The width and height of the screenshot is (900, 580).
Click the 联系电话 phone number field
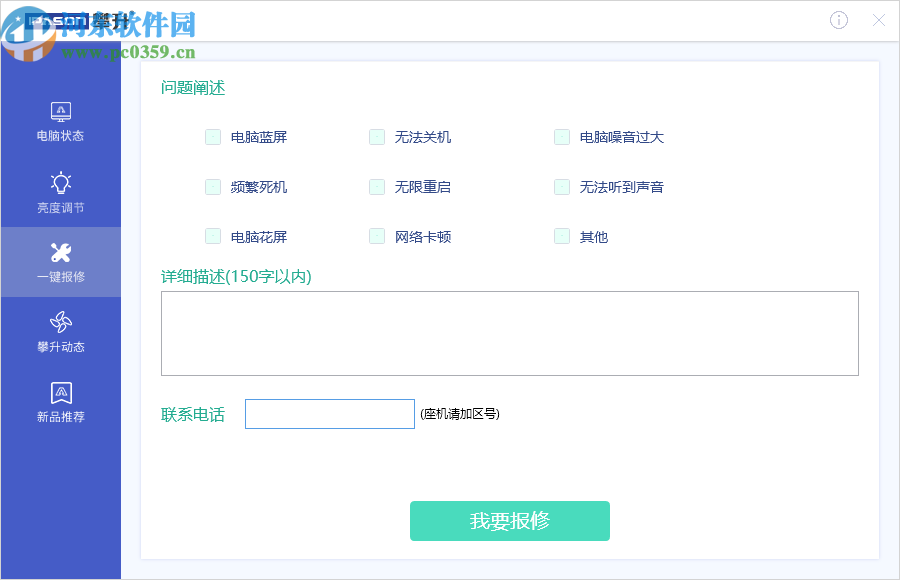point(330,413)
